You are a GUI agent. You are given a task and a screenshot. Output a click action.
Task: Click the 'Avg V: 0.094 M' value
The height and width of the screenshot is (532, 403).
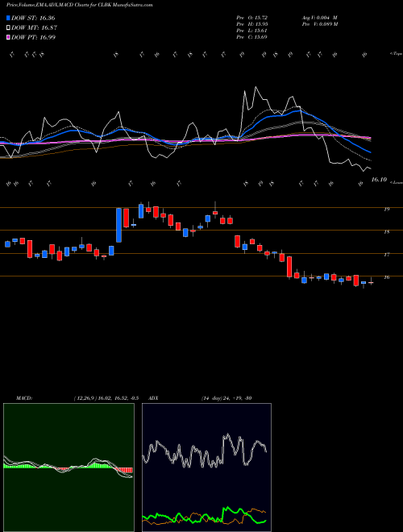319,17
